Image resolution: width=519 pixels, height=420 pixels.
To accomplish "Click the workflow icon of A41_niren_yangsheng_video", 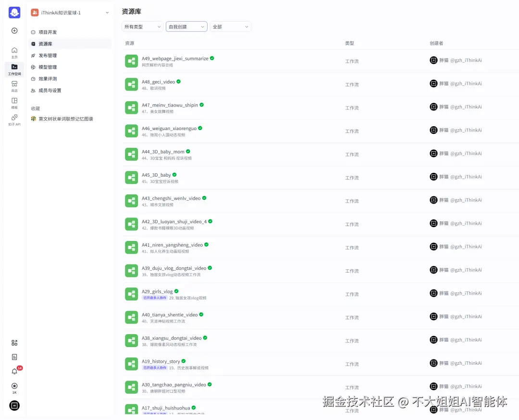I will 131,247.
